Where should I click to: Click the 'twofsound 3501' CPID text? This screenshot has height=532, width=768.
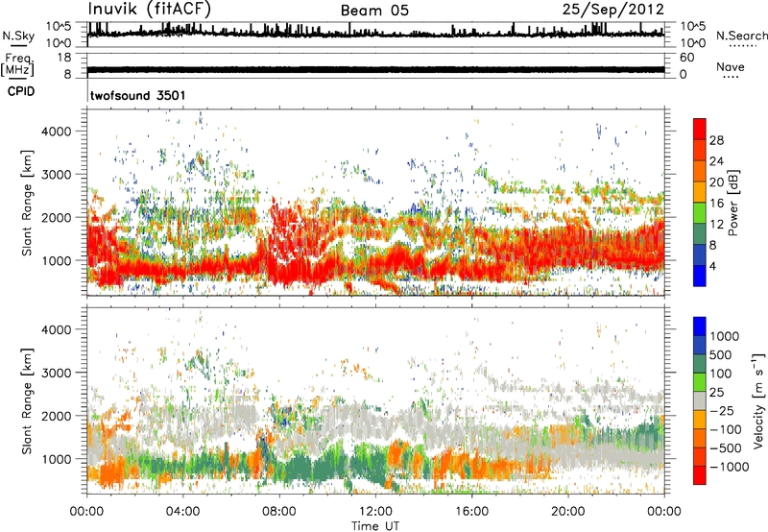138,95
